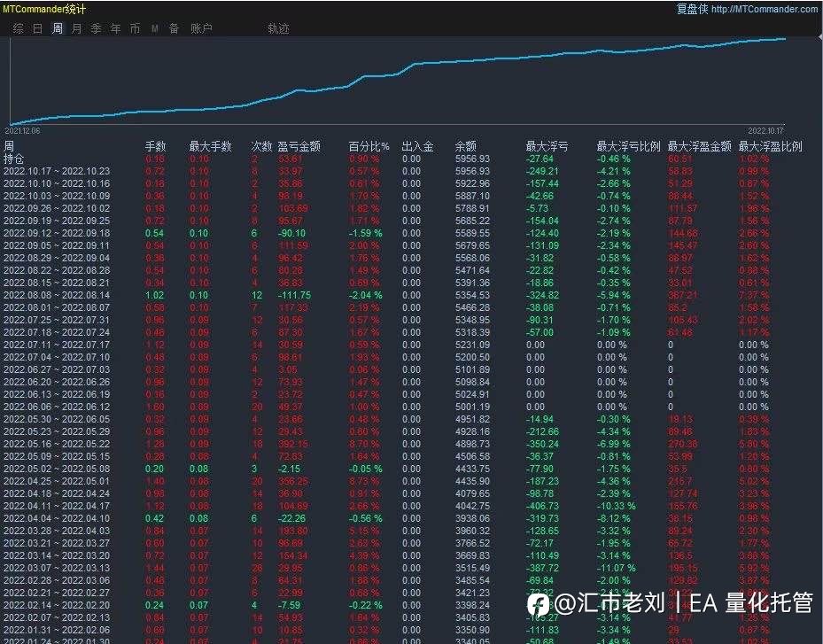The height and width of the screenshot is (644, 823).
Task: Click the balance value 4433.75
Action: [472, 469]
